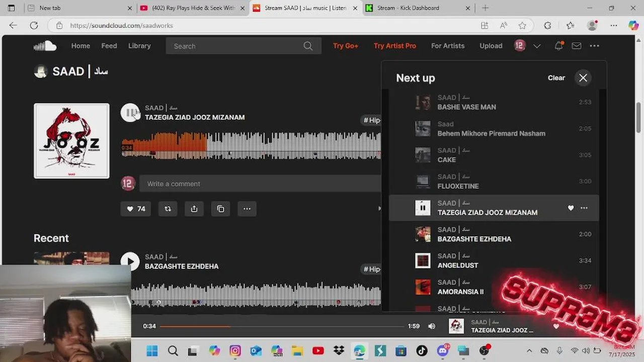Open the Home page

[x=80, y=46]
